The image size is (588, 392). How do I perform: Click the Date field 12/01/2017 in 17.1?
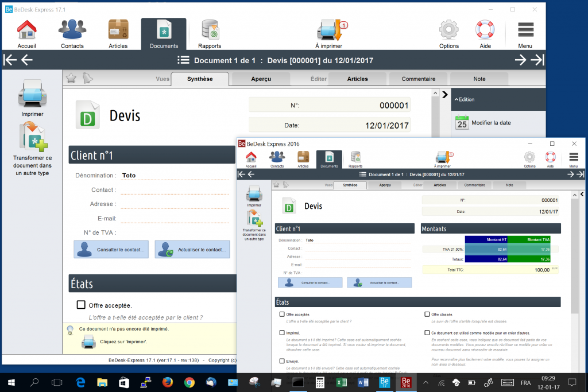tap(330, 125)
